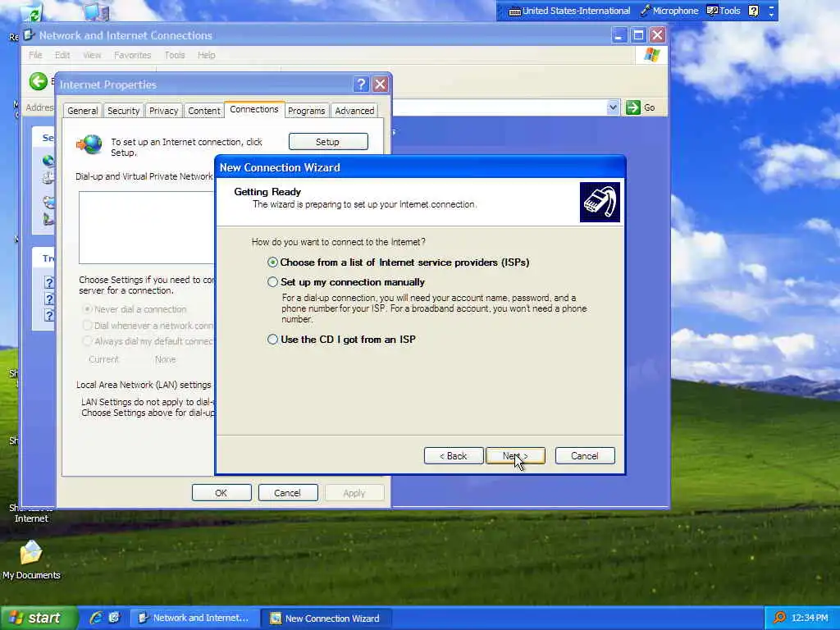Click Next in New Connection Wizard
Screen dimensions: 840x630
[x=515, y=456]
